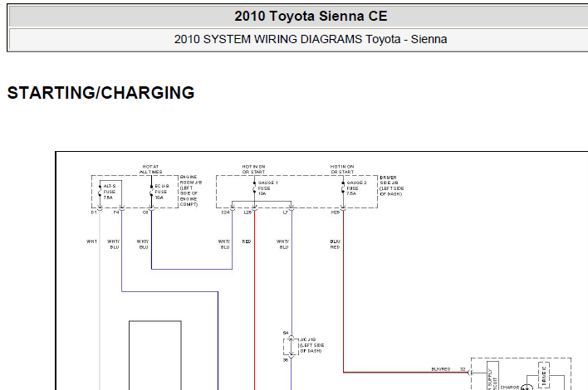
Task: Click terminal label "F4"
Action: tap(116, 212)
